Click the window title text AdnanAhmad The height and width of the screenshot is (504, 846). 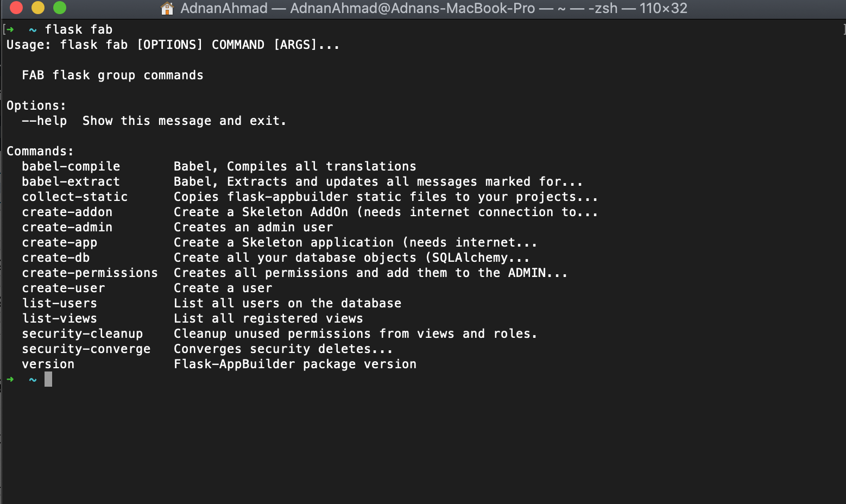pyautogui.click(x=224, y=8)
